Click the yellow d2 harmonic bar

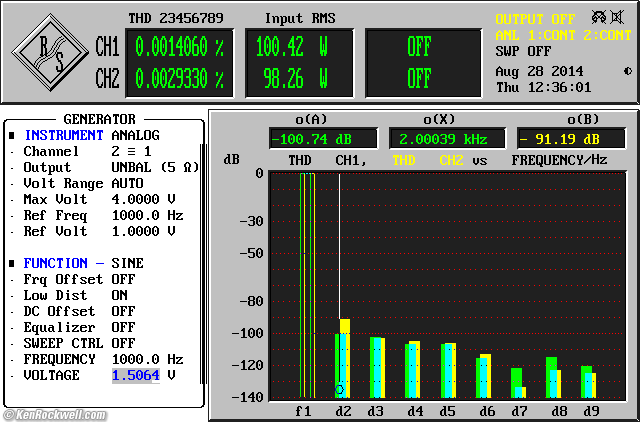pos(345,326)
